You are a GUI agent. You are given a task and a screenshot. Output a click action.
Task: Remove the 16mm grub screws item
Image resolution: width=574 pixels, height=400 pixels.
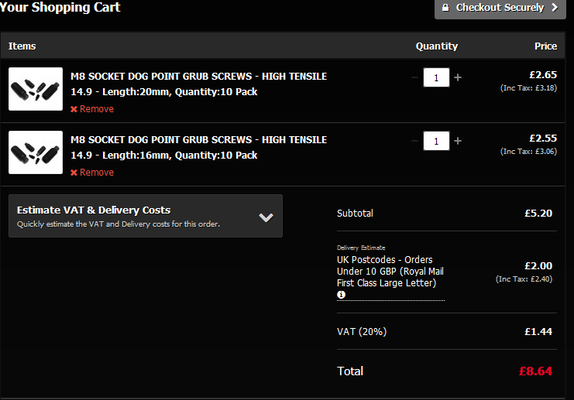(x=92, y=172)
